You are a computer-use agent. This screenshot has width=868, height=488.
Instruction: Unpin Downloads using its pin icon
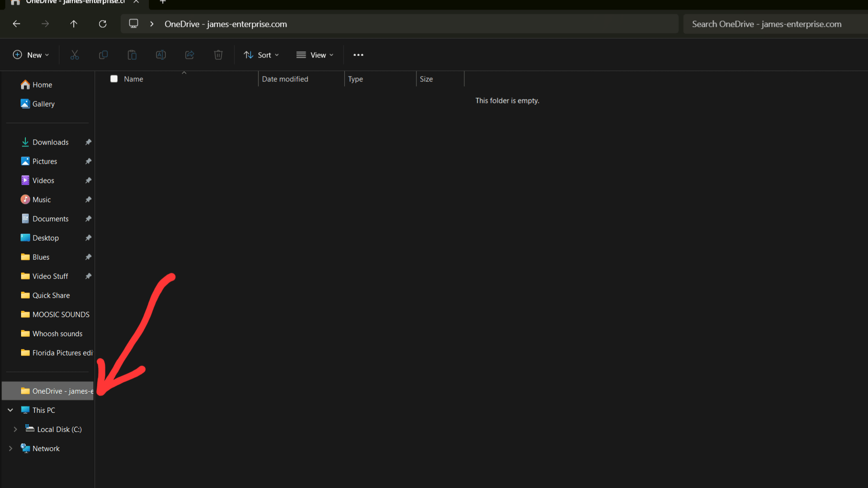point(88,142)
